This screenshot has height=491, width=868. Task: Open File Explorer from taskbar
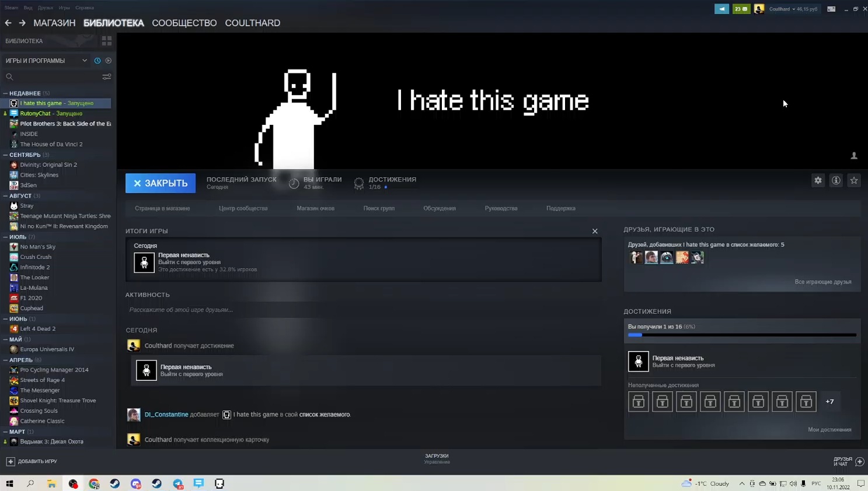[51, 483]
